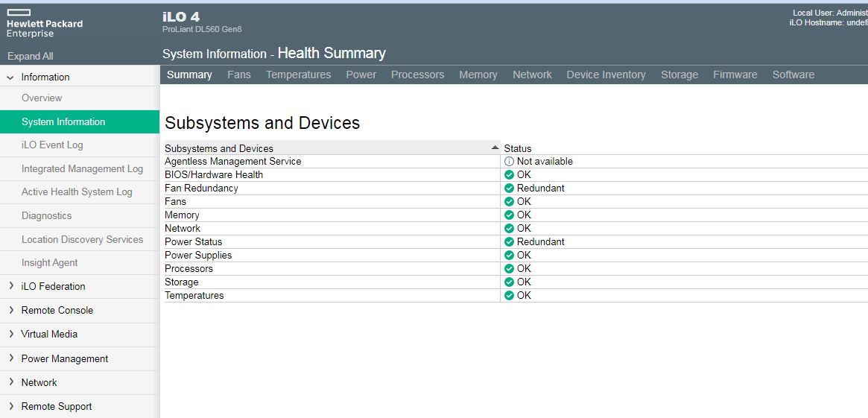Click green check icon for Power Status
This screenshot has height=418, width=868.
(x=510, y=242)
